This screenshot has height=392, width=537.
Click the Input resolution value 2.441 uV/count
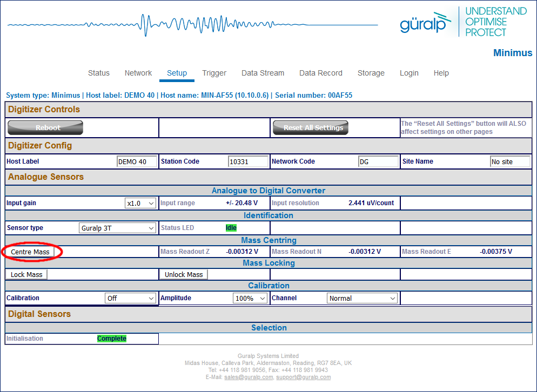[371, 203]
